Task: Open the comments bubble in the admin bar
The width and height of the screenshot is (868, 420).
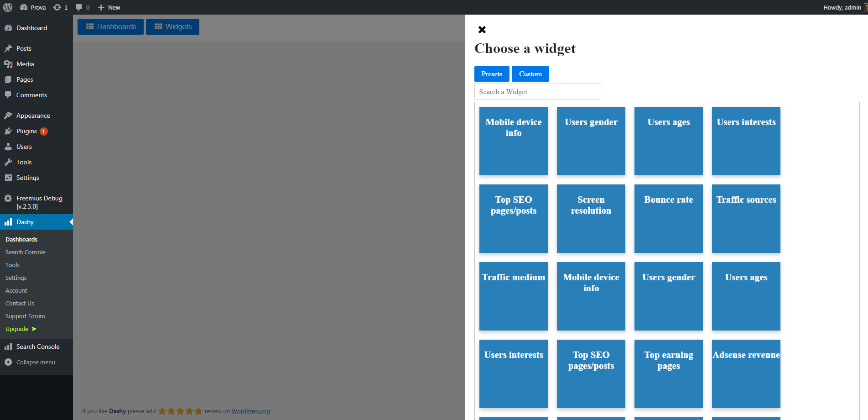Action: coord(79,7)
